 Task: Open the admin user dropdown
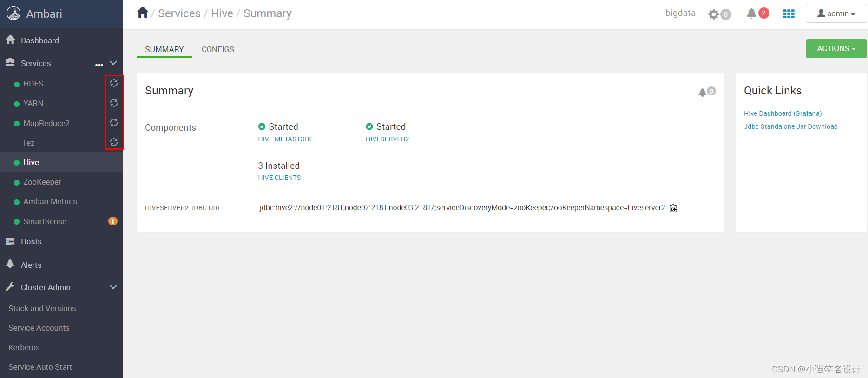836,13
